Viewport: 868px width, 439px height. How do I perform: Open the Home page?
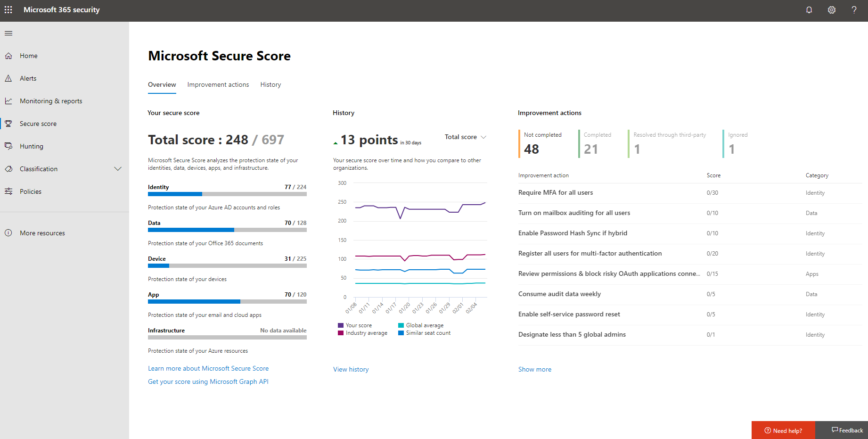point(28,55)
